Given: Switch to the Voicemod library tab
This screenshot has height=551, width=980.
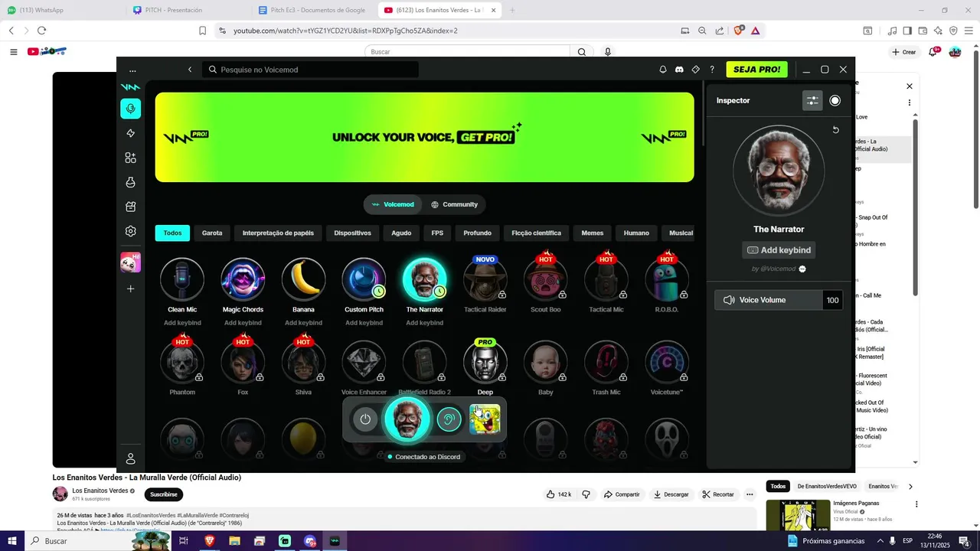Looking at the screenshot, I should pos(393,204).
